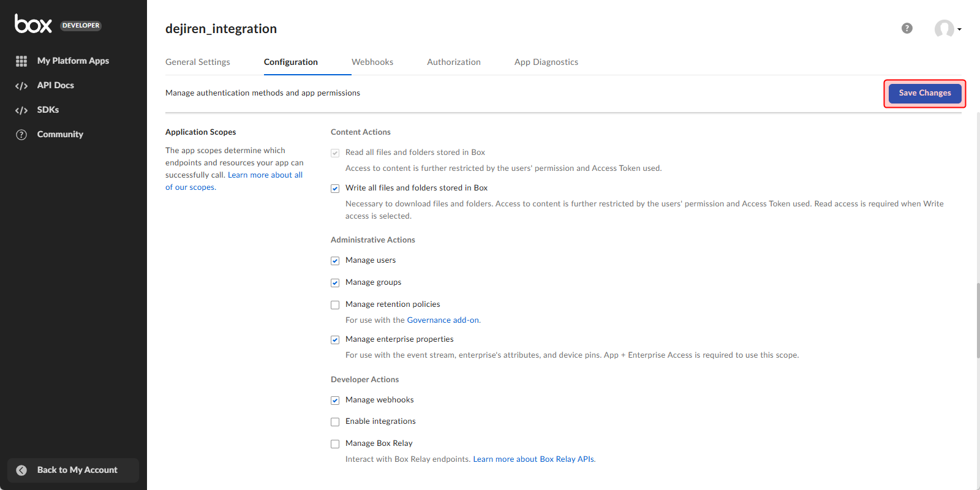Open API Docs from sidebar

click(55, 85)
